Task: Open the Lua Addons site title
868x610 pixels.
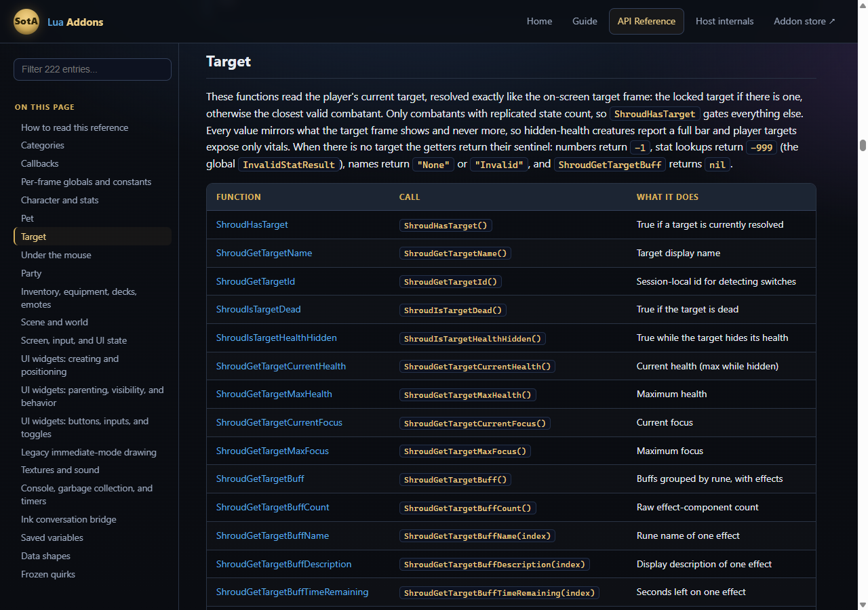Action: coord(75,22)
